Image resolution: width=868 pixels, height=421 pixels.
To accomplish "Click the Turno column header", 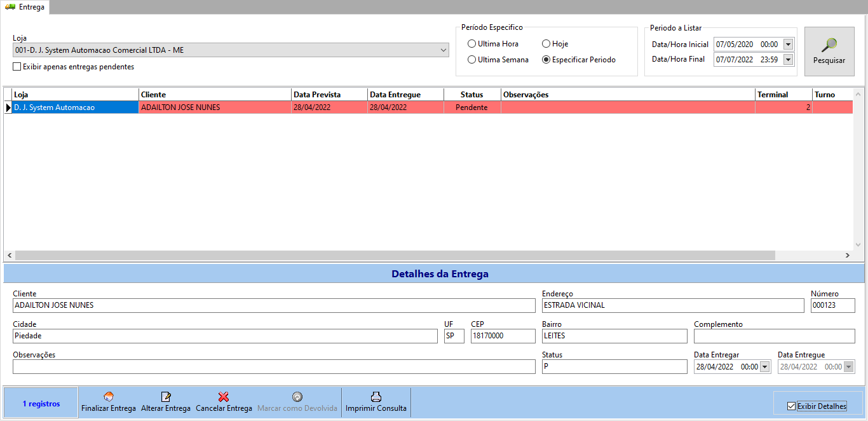I will 832,95.
